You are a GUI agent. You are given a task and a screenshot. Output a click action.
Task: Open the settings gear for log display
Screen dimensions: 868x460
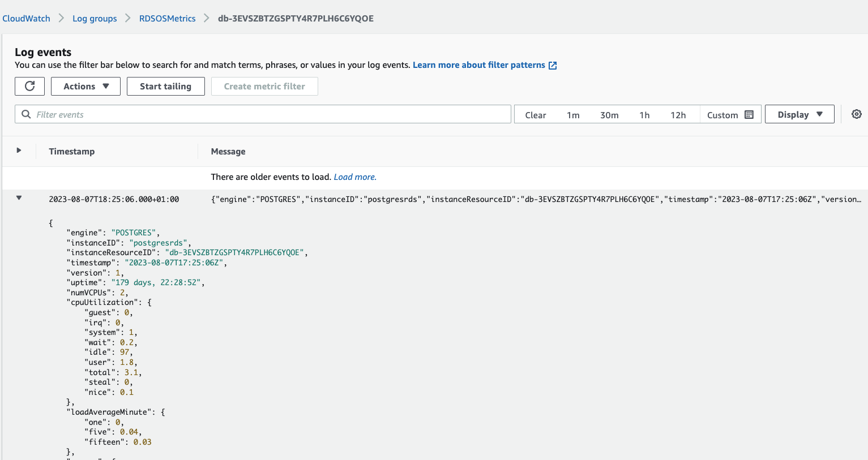[857, 114]
